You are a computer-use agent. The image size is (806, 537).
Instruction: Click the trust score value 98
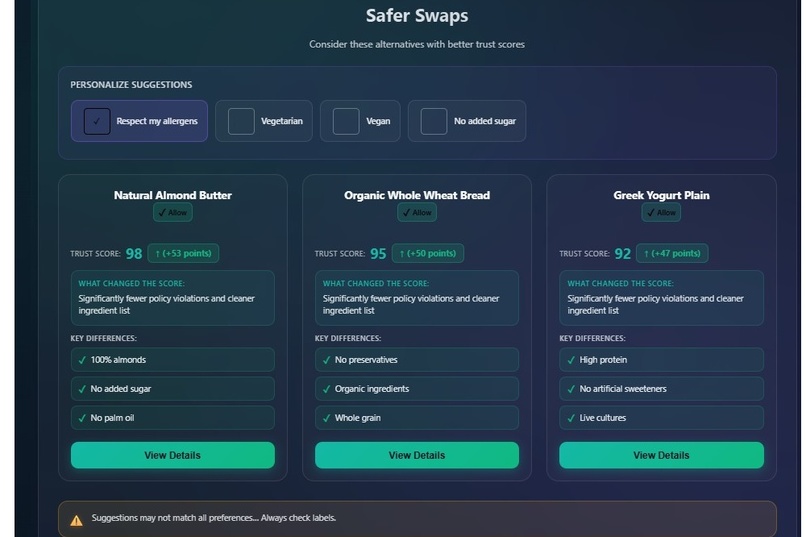point(134,254)
